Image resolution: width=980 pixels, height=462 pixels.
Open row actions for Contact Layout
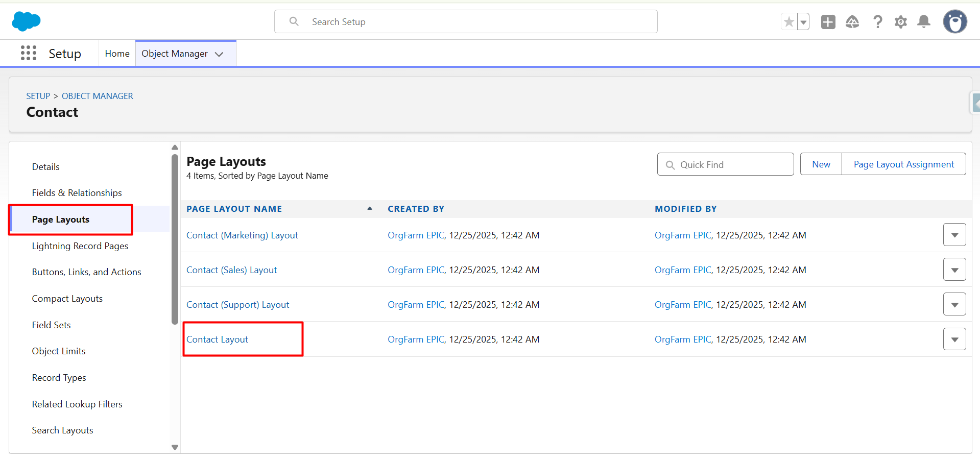click(x=954, y=339)
